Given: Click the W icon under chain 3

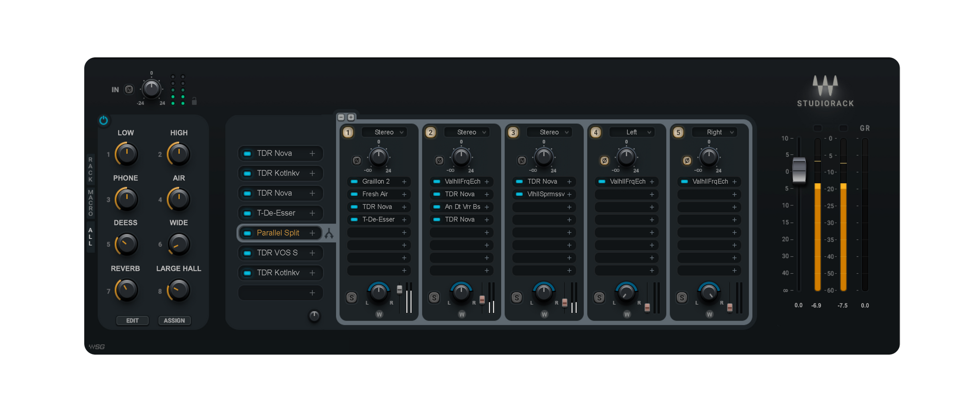Looking at the screenshot, I should tap(544, 314).
